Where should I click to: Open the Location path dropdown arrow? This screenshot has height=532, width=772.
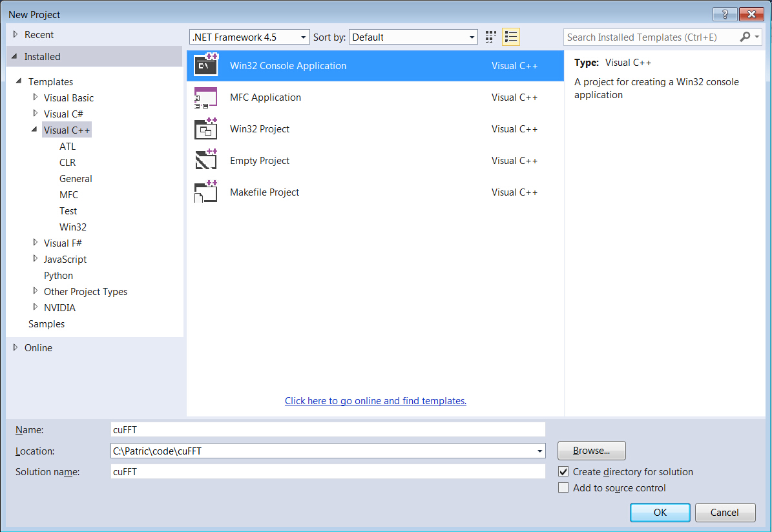tap(539, 451)
